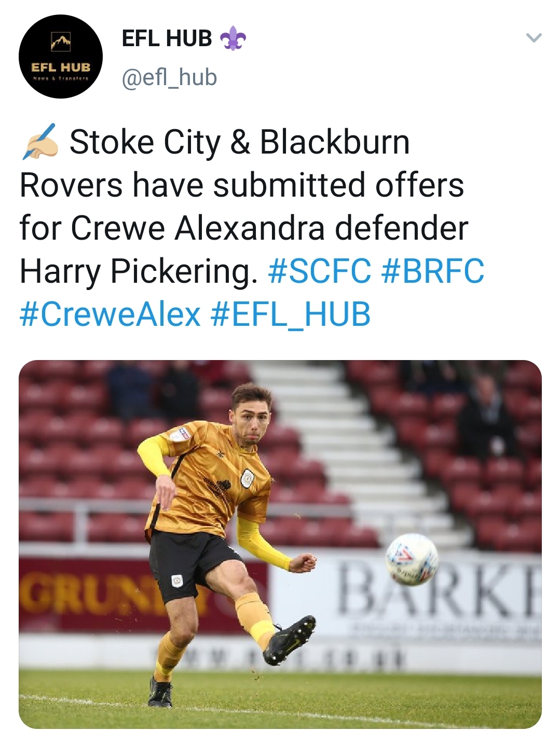Image resolution: width=560 pixels, height=745 pixels.
Task: Open the @efl_hub handle
Action: [169, 77]
